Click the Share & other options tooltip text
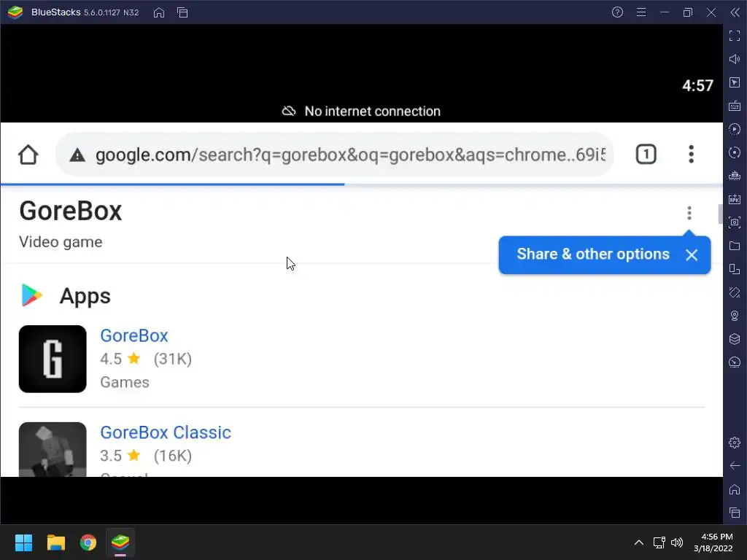Viewport: 747px width, 560px height. [593, 254]
